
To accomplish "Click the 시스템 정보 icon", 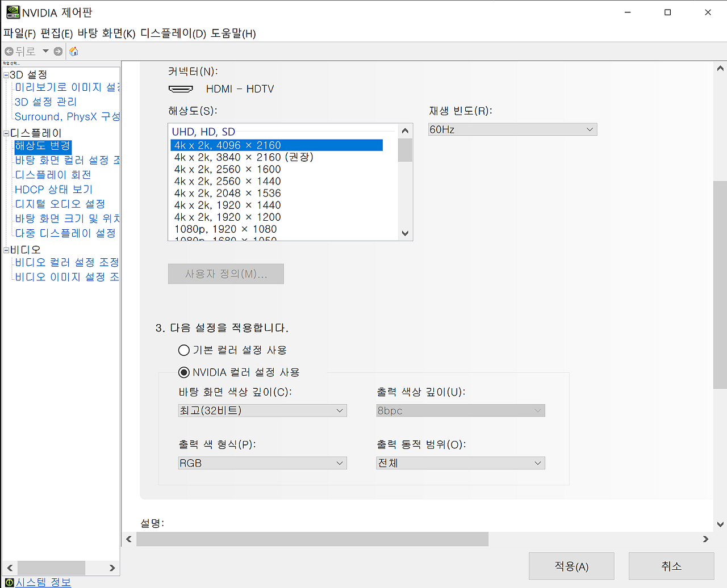I will (9, 582).
